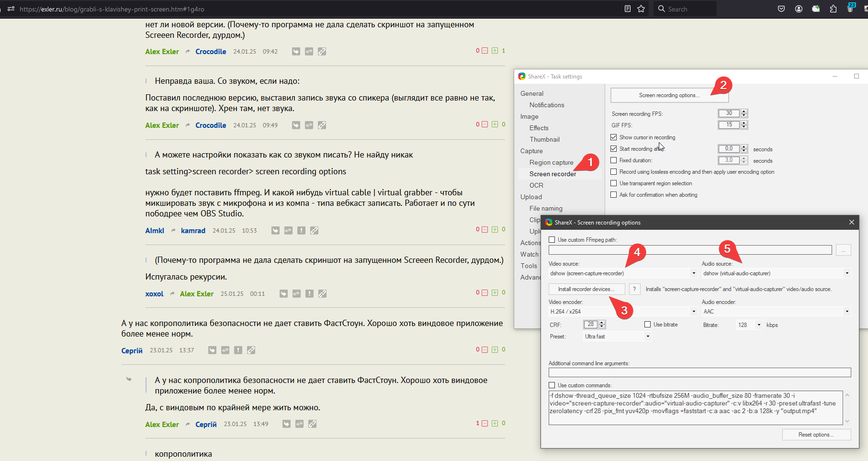Expand the Video source dropdown
The width and height of the screenshot is (868, 461).
[694, 273]
